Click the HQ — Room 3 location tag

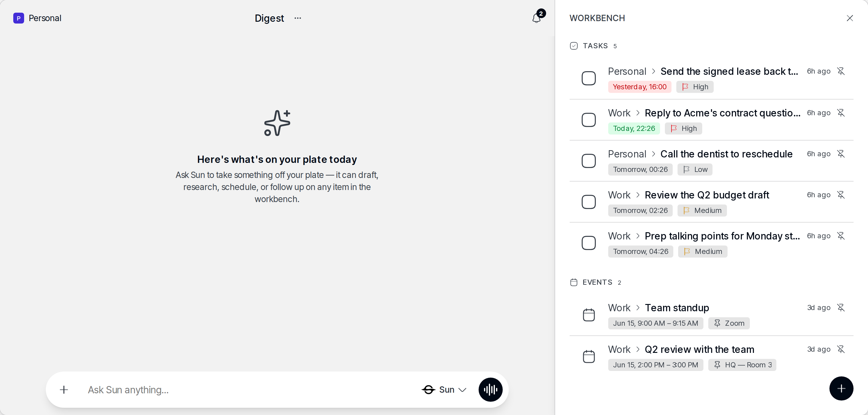pos(742,364)
